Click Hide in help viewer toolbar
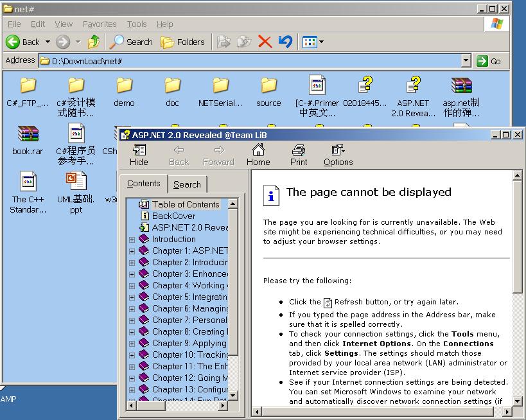This screenshot has width=526, height=420. click(139, 155)
